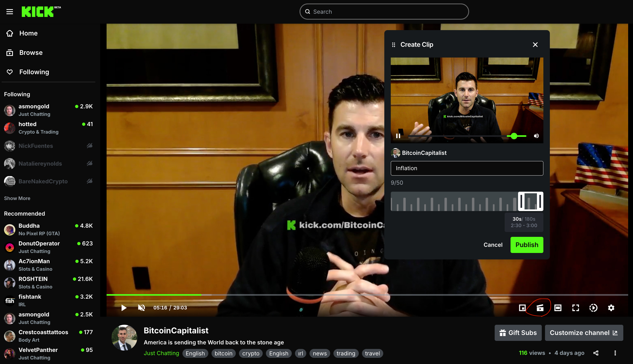The image size is (633, 364).
Task: Click the share icon near views
Action: (x=596, y=353)
